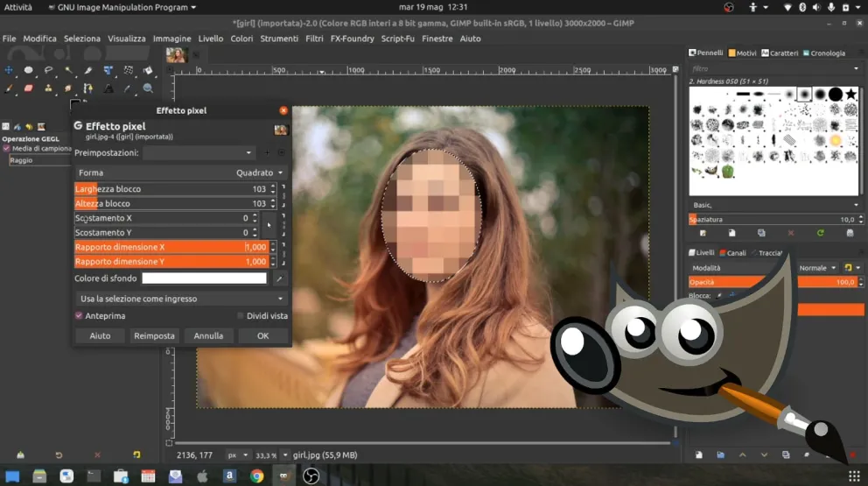Screen dimensions: 868x486
Task: Switch to the Cronologia tab
Action: pos(823,53)
